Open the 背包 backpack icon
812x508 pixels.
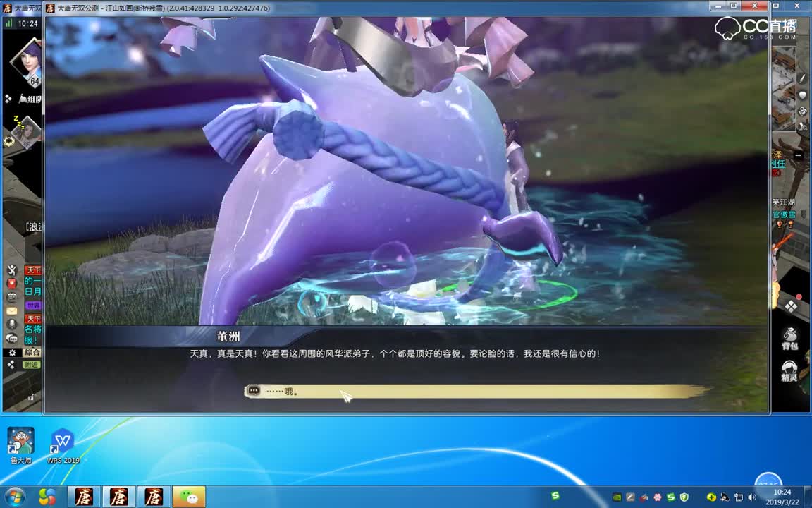point(790,339)
